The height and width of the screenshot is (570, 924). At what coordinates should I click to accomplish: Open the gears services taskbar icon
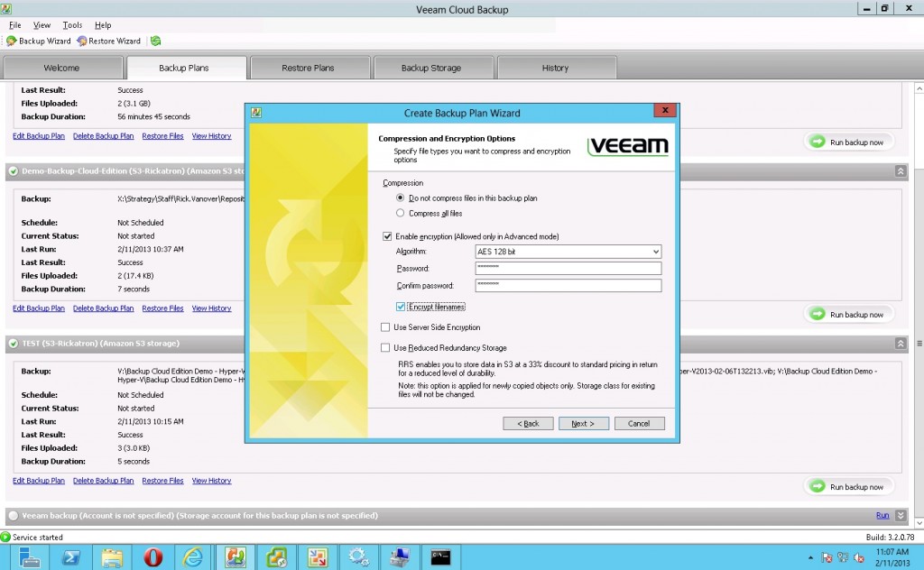pos(358,557)
